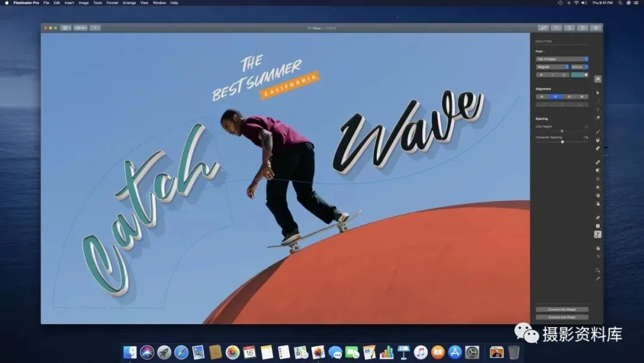The width and height of the screenshot is (644, 363).
Task: Align text left
Action: 541,97
